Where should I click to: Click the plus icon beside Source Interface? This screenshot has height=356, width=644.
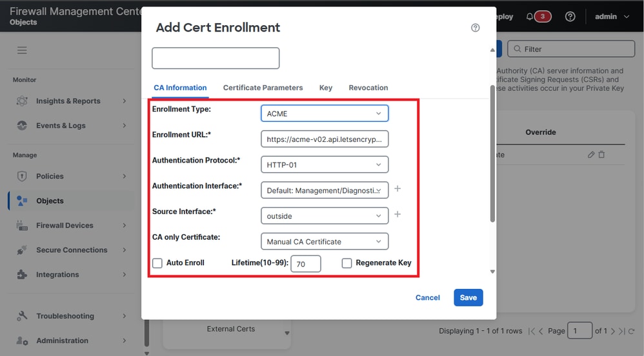point(397,215)
